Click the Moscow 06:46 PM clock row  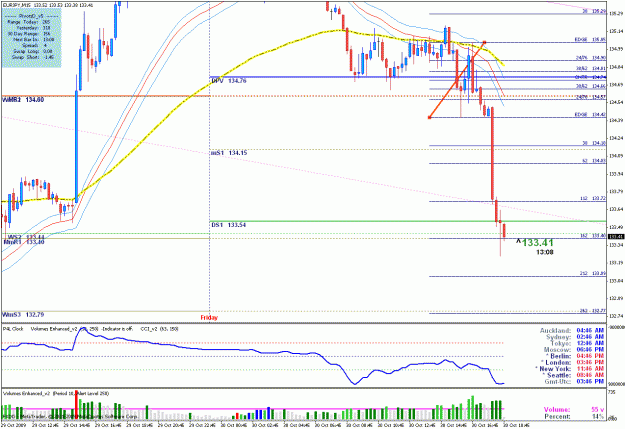[574, 350]
